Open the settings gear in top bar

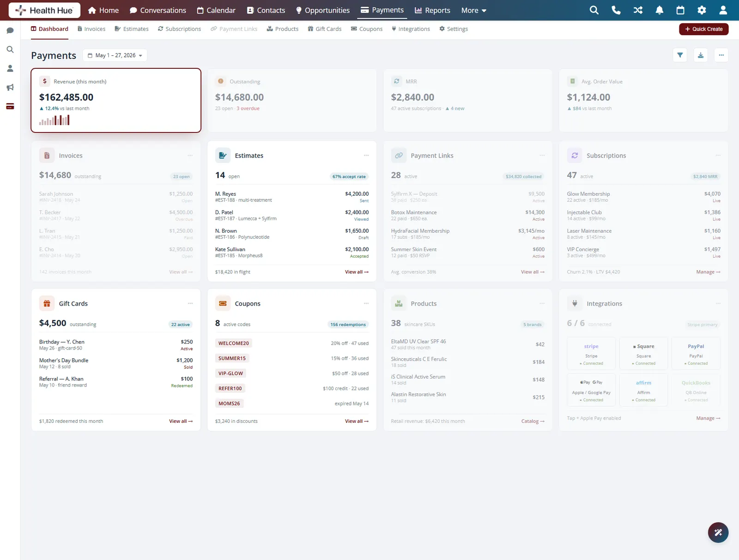702,10
